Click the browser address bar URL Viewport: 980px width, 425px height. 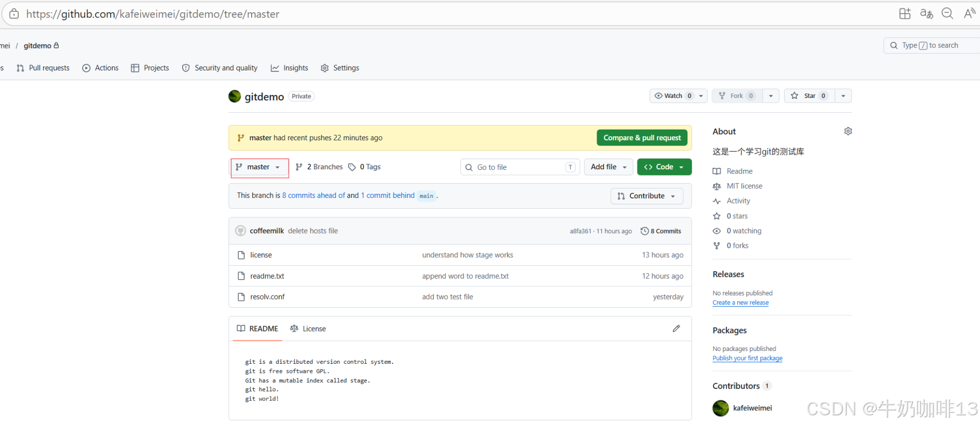(153, 14)
